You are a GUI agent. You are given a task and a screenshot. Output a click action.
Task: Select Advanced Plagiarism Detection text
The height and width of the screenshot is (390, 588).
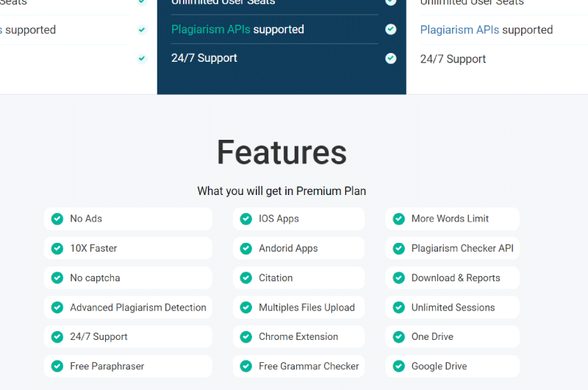click(x=138, y=308)
